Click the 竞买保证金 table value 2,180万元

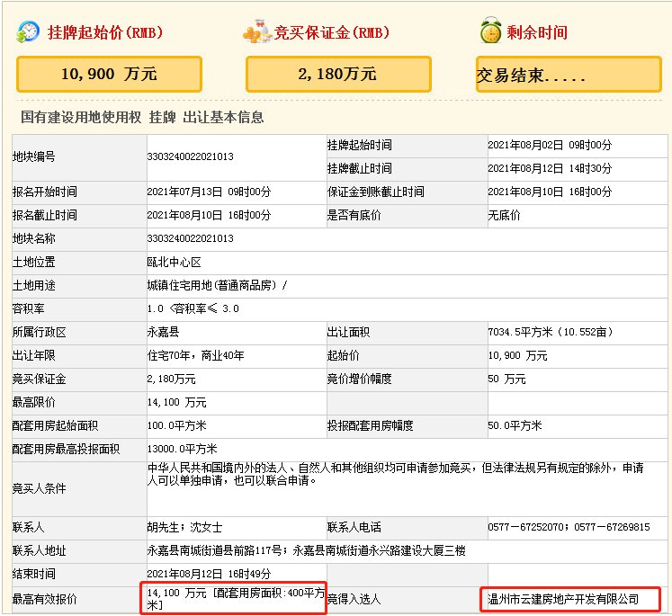click(172, 379)
